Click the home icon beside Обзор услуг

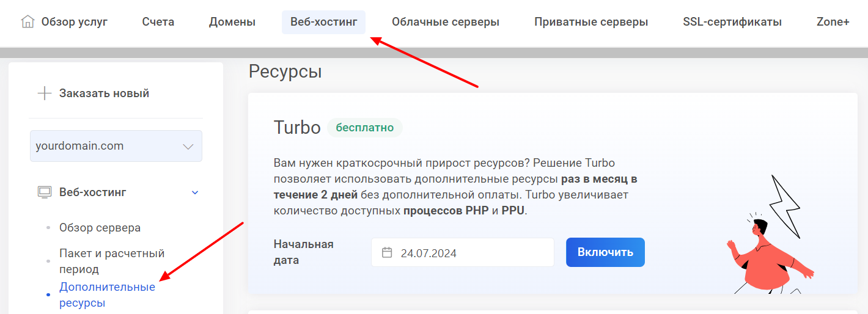[28, 22]
